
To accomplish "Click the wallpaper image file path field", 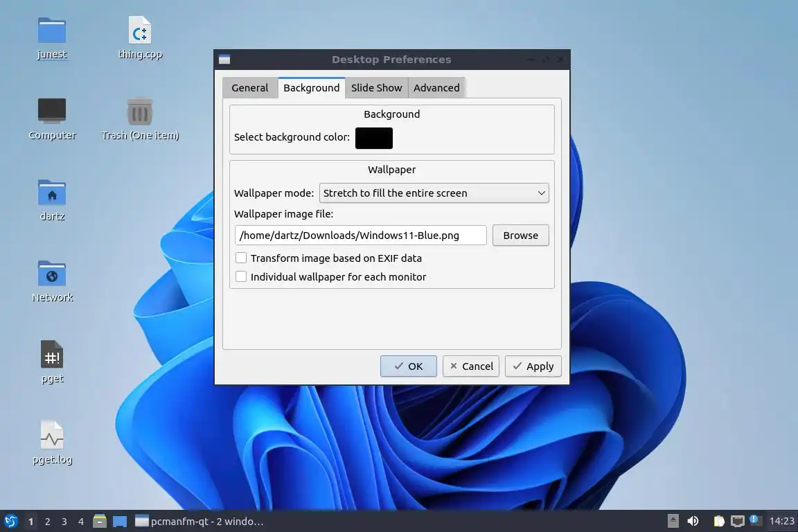I will pyautogui.click(x=361, y=236).
